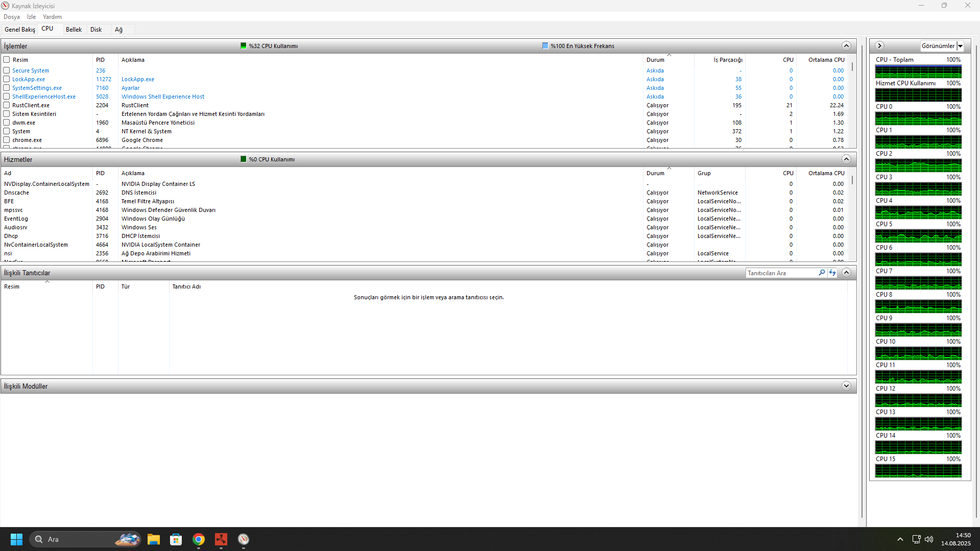This screenshot has width=980, height=551.
Task: Open the Yardım menu
Action: point(52,17)
